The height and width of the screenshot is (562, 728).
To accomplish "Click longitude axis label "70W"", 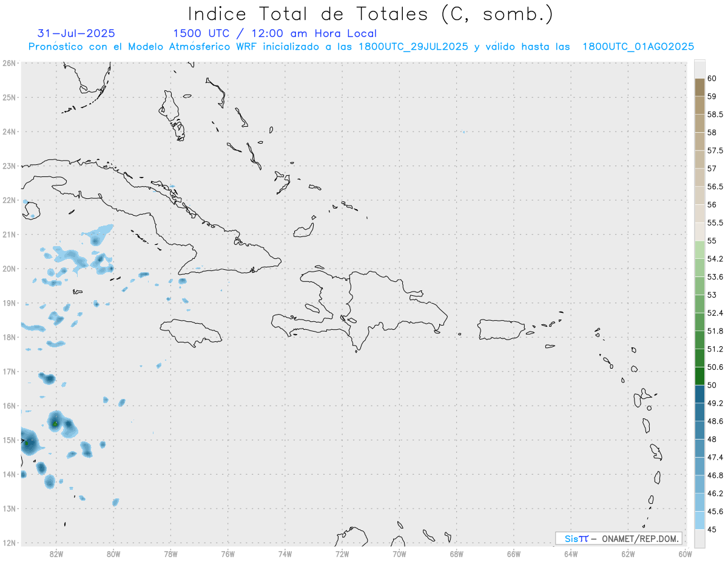I will [x=399, y=554].
